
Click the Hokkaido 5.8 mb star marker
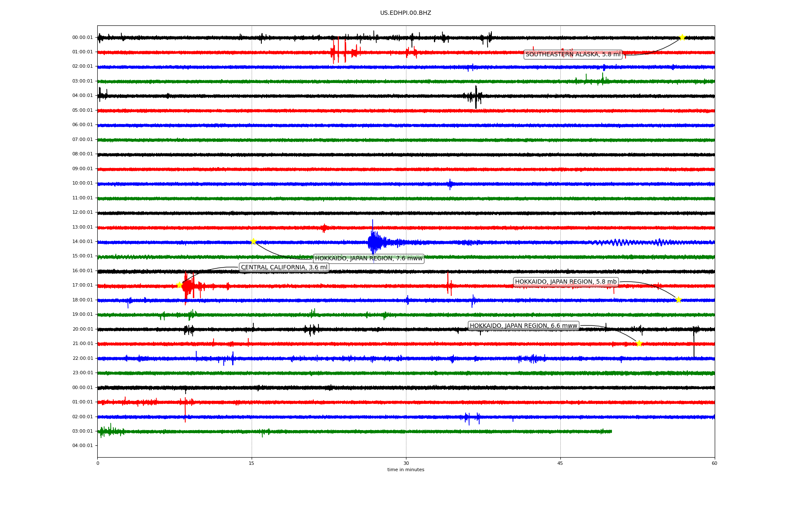[x=678, y=300]
